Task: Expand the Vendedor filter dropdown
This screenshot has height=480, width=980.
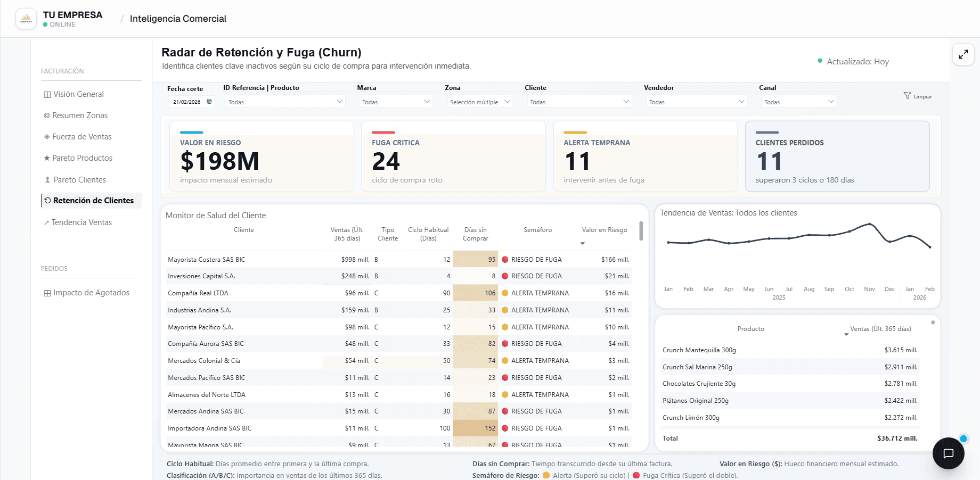Action: 697,102
